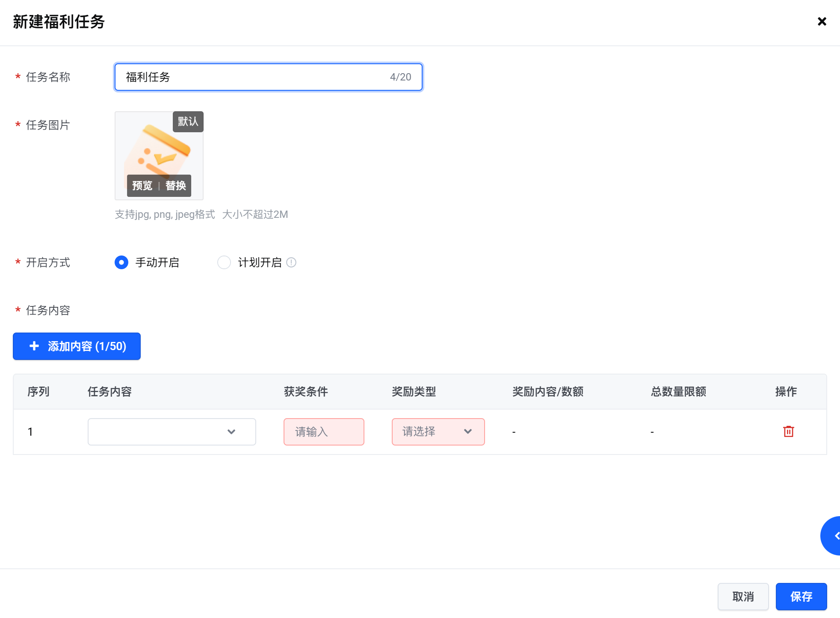Click 预览 on the task image
The width and height of the screenshot is (840, 618).
coord(142,186)
